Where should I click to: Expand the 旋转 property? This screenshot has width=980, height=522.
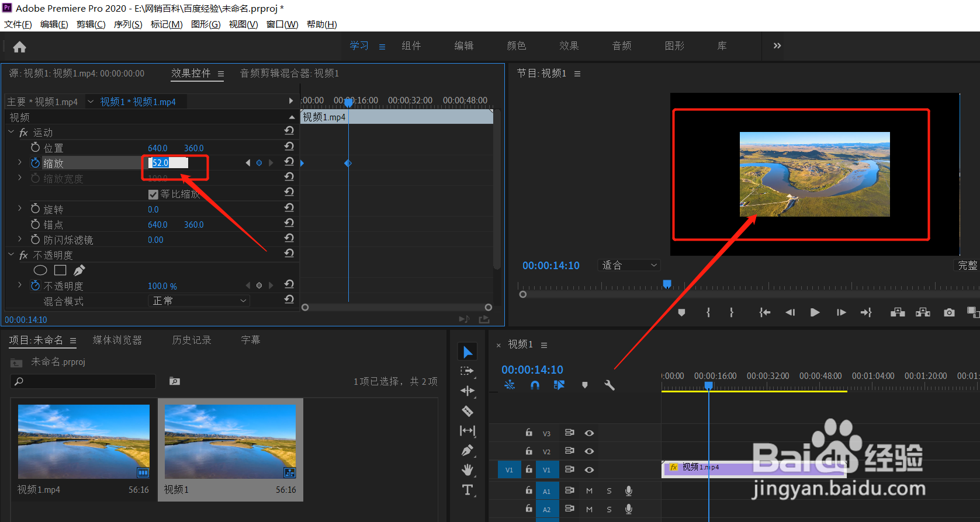[x=20, y=208]
